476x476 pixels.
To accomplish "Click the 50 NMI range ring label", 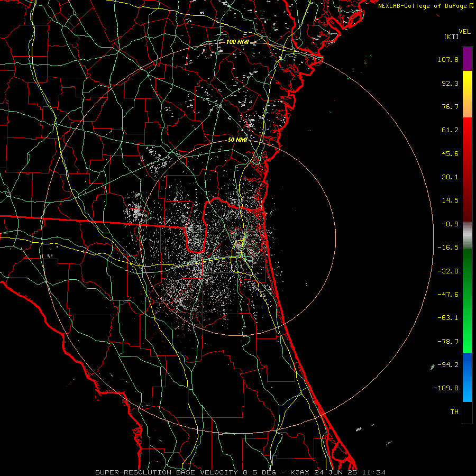I will pyautogui.click(x=237, y=140).
